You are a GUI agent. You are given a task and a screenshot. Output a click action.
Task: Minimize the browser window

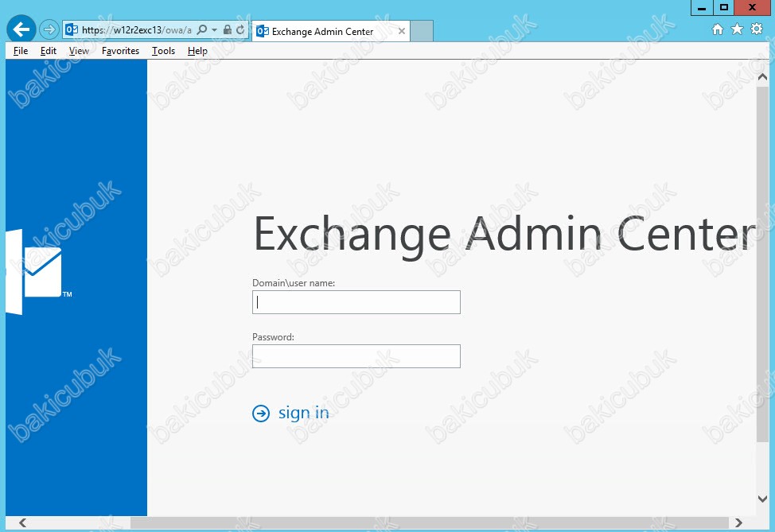(702, 7)
